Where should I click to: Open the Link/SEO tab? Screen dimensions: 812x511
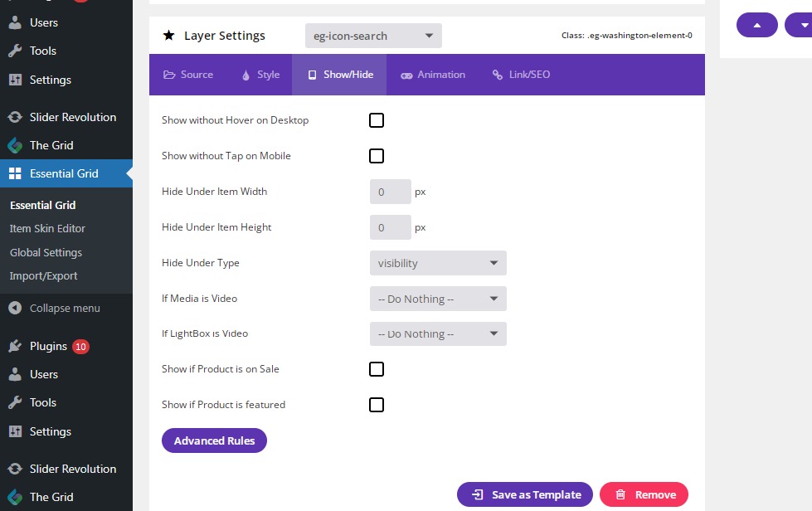(x=521, y=75)
